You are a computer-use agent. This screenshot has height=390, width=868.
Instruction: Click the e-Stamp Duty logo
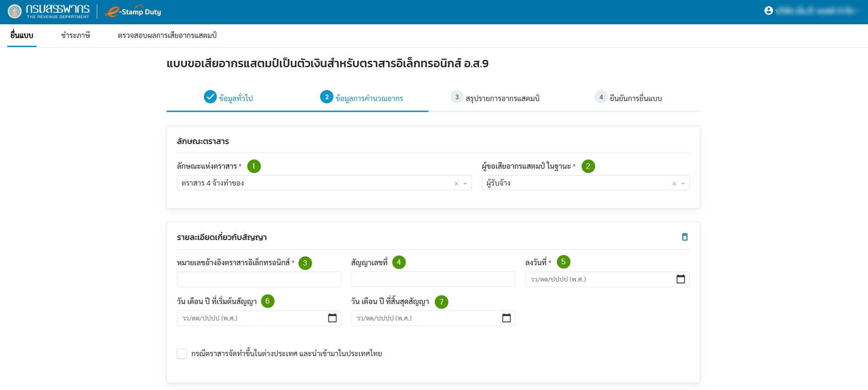coord(133,12)
